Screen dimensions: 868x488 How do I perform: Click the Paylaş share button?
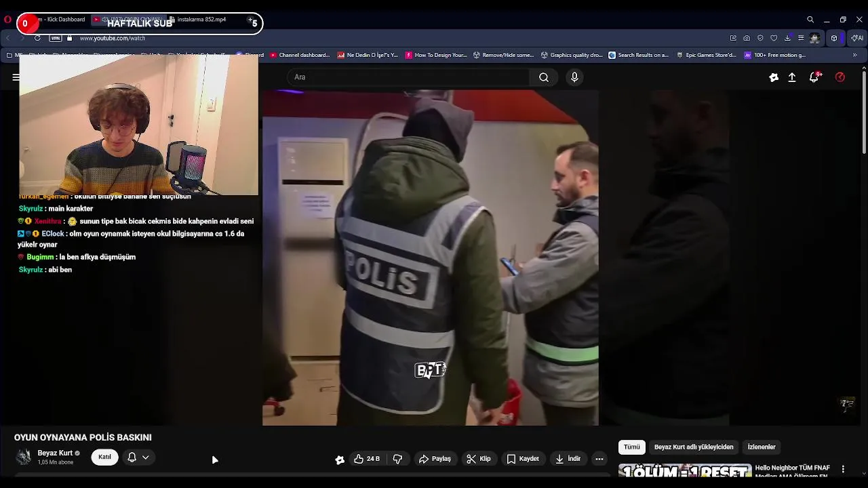435,459
